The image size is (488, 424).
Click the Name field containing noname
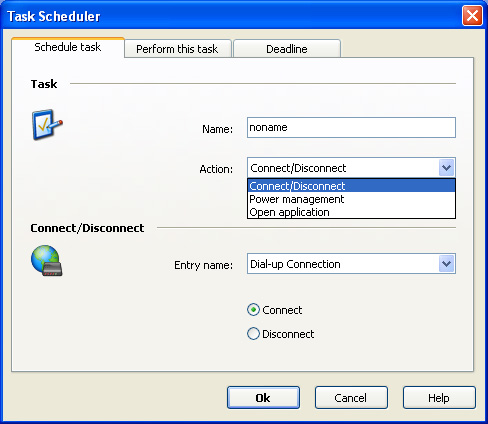351,127
